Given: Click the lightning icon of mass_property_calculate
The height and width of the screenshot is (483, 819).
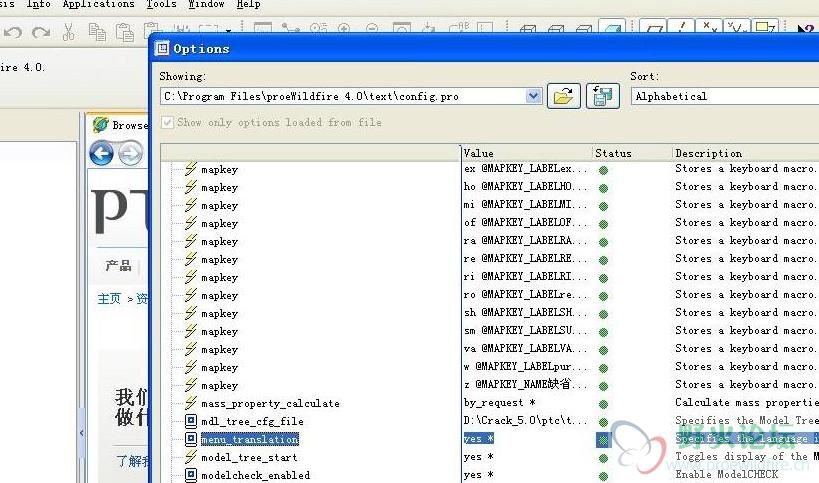Looking at the screenshot, I should pos(191,403).
